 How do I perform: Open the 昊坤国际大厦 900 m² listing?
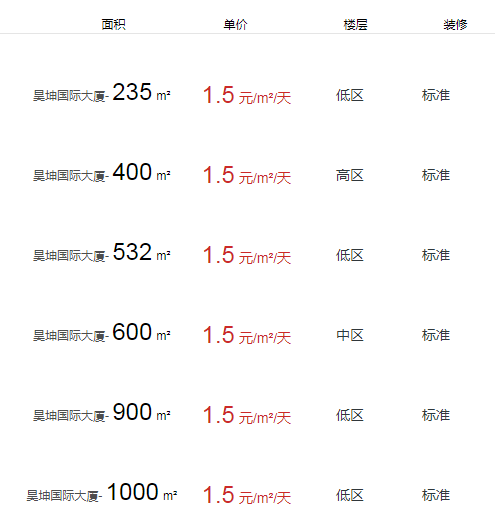pos(102,412)
